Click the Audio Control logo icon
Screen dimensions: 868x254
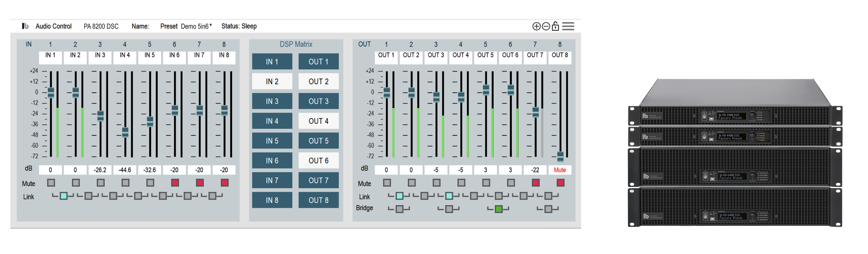click(25, 26)
